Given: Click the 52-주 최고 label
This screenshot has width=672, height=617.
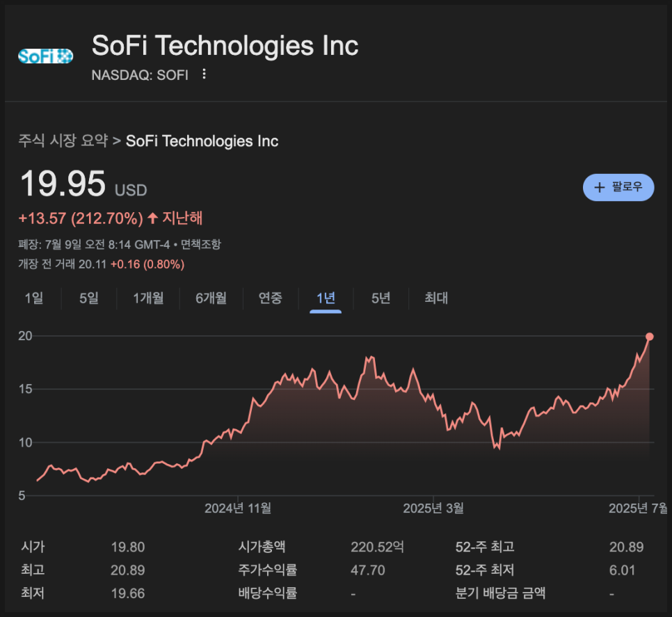Looking at the screenshot, I should [x=485, y=547].
